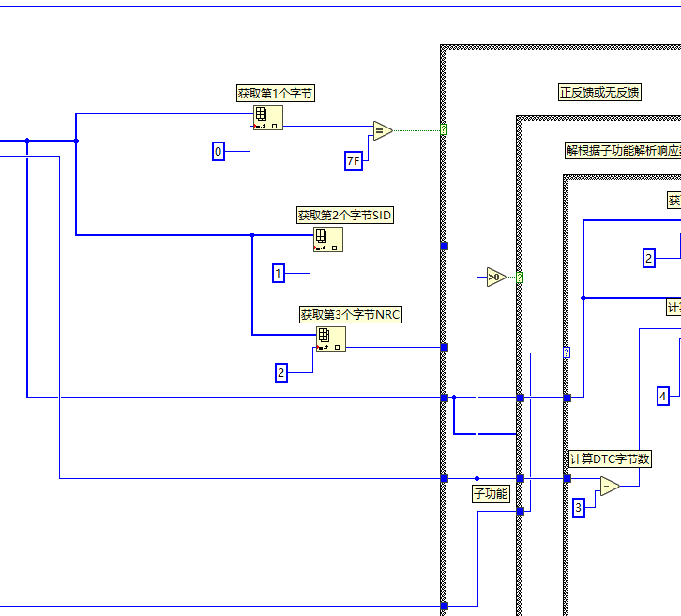Click the 解根据子功能解析响应 label
The height and width of the screenshot is (616, 681).
click(623, 151)
